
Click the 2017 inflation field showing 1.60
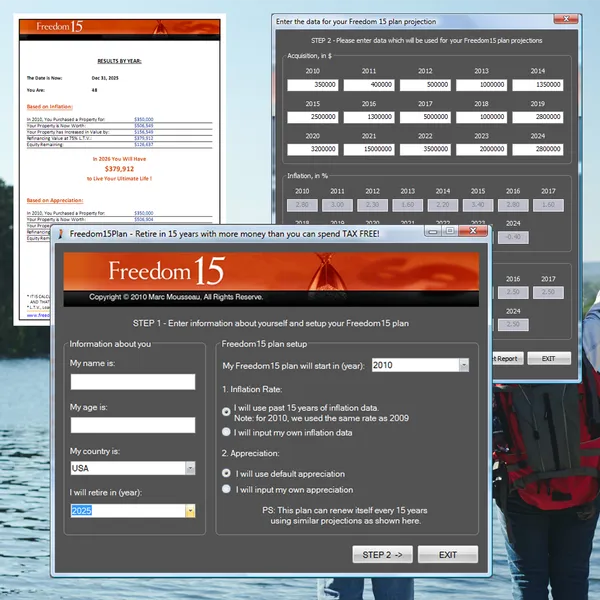coord(548,205)
